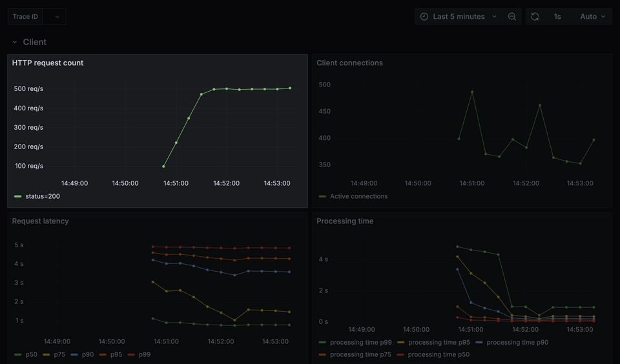The height and width of the screenshot is (364, 620).
Task: Toggle the Active connections legend series
Action: click(358, 196)
